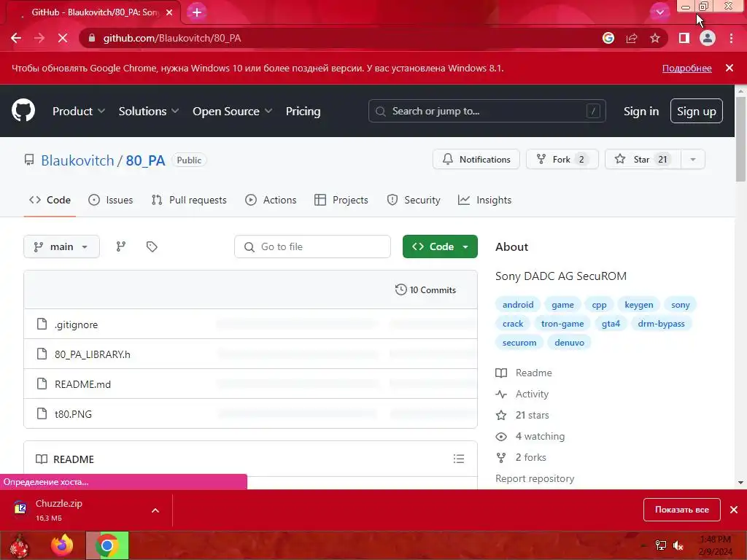The image size is (747, 560).
Task: Click the tags icon
Action: [x=152, y=246]
